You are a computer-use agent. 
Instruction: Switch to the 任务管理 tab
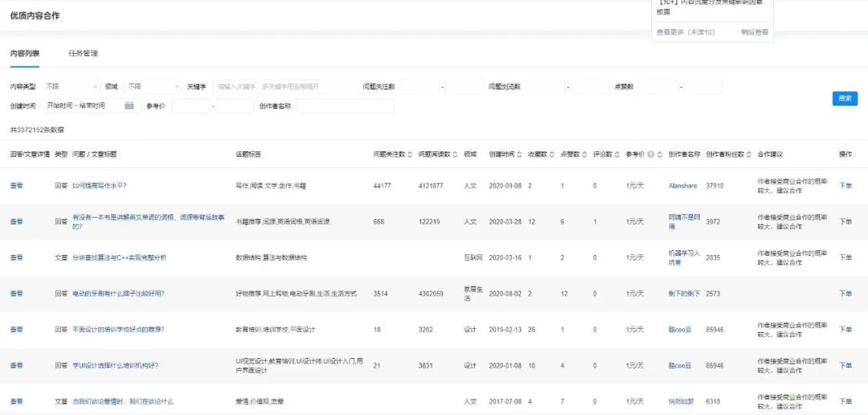click(x=83, y=54)
